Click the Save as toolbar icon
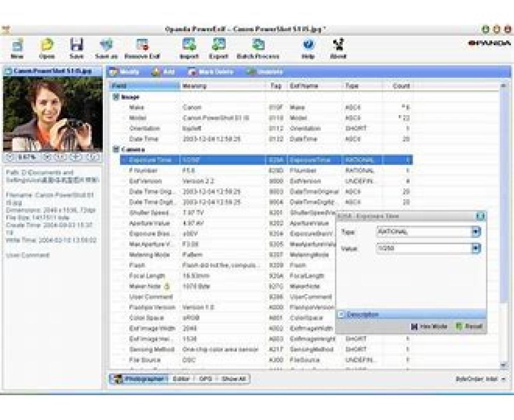The height and width of the screenshot is (420, 514). point(106,45)
